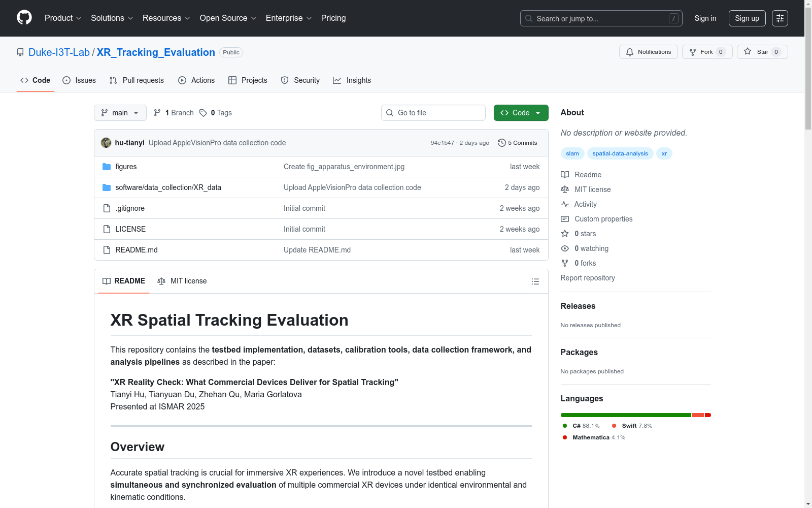Open the XR_Tracking_Evaluation repository link

click(156, 52)
